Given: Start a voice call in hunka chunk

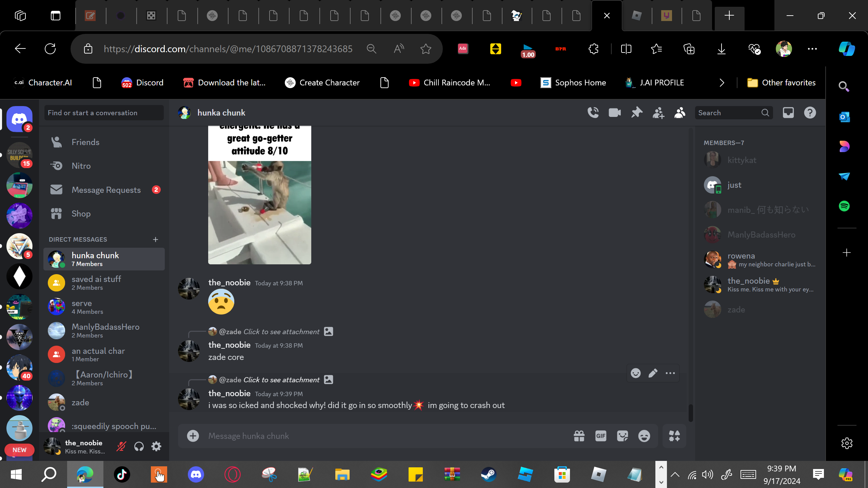Looking at the screenshot, I should point(593,113).
